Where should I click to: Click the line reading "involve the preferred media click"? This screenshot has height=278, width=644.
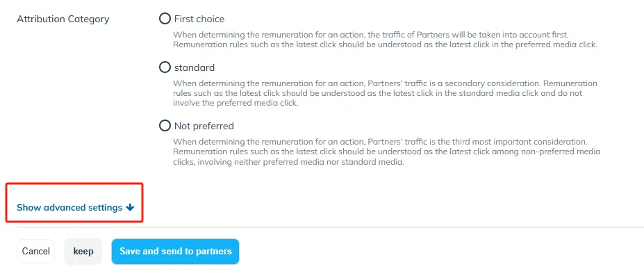tap(236, 103)
